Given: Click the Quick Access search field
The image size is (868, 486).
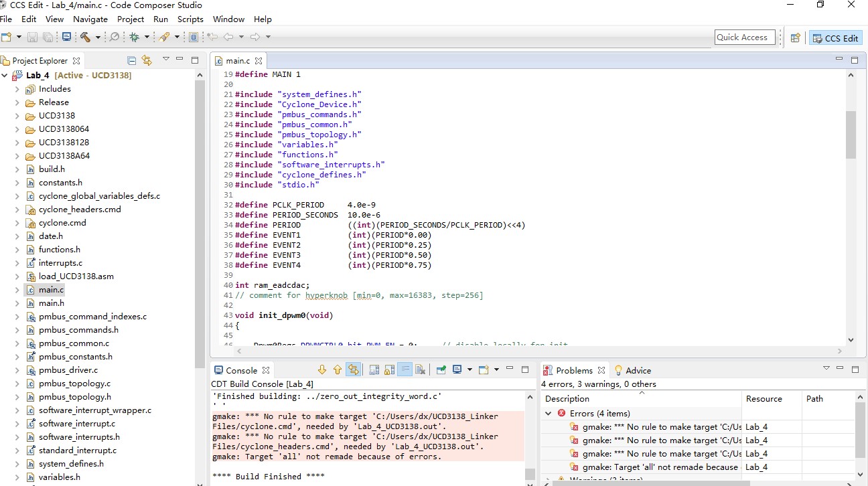Looking at the screenshot, I should 745,37.
